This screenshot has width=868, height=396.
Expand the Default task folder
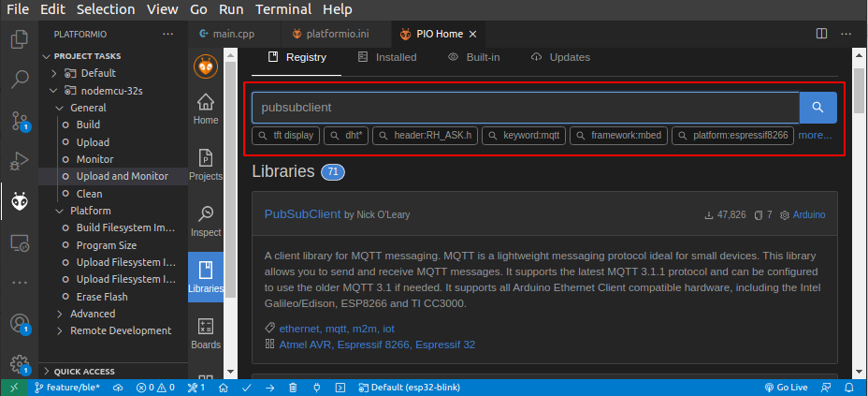(x=54, y=73)
